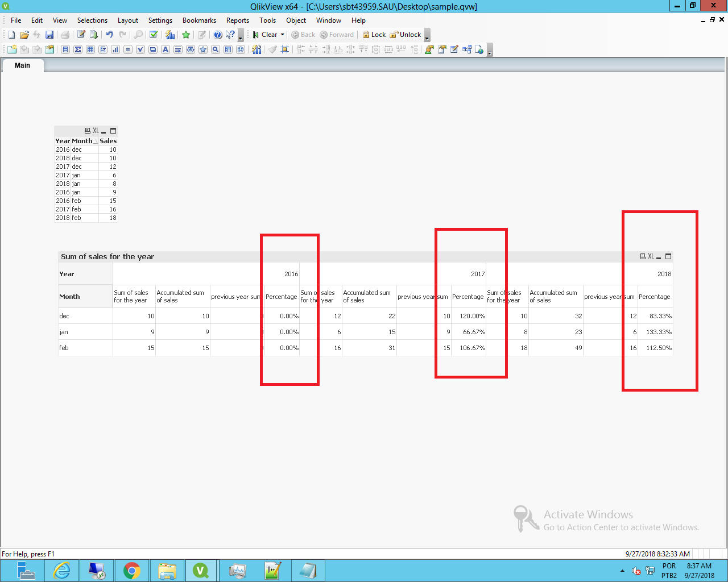Select the feb row label in pivot table

[x=85, y=348]
